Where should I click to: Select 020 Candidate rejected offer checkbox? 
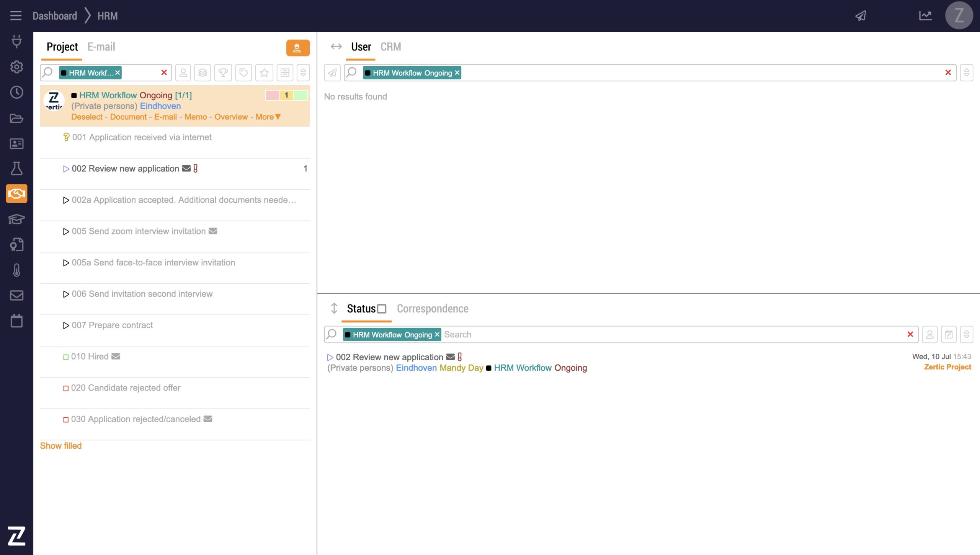tap(66, 388)
